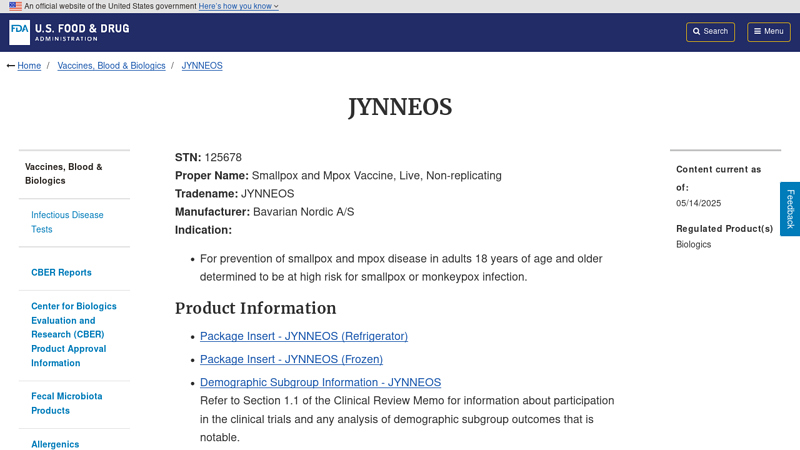Open the Feedback side tab

(x=790, y=209)
